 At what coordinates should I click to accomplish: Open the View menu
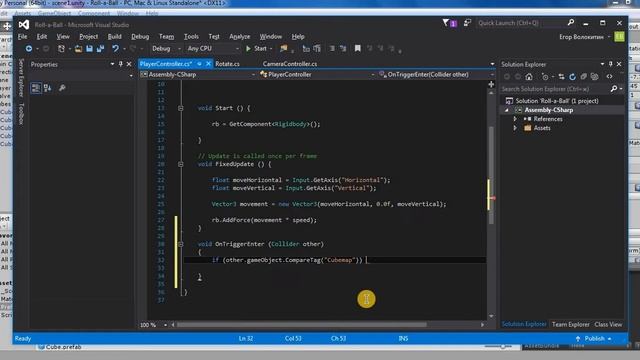coord(63,36)
